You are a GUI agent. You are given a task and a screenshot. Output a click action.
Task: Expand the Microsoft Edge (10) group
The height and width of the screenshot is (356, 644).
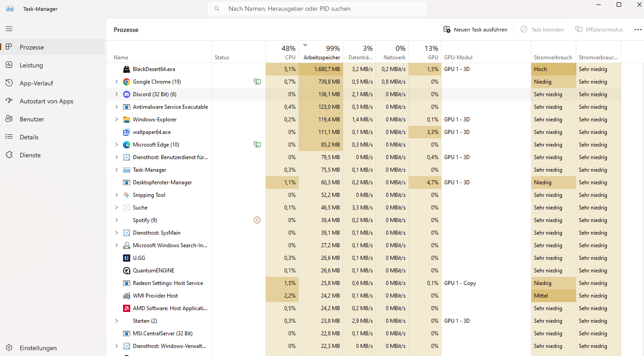pos(116,145)
